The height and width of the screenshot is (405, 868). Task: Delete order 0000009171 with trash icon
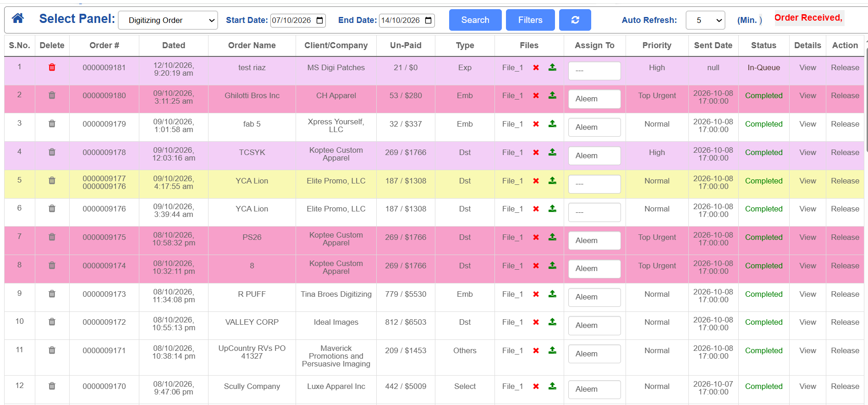tap(52, 350)
